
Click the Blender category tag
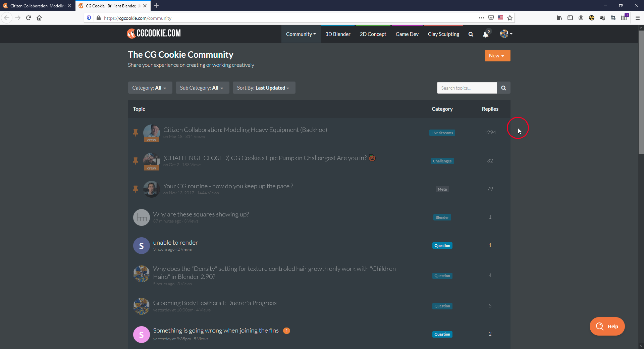click(442, 217)
